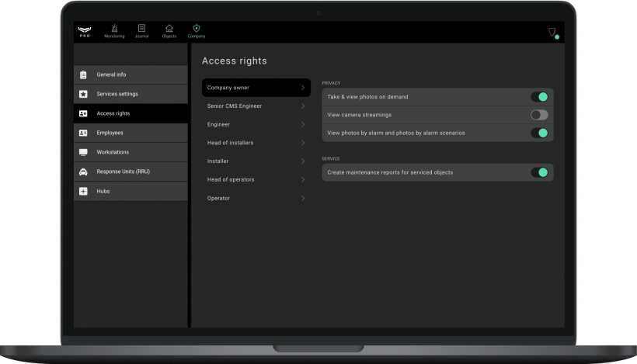Open the connection status shield icon
The height and width of the screenshot is (364, 637).
pos(552,33)
